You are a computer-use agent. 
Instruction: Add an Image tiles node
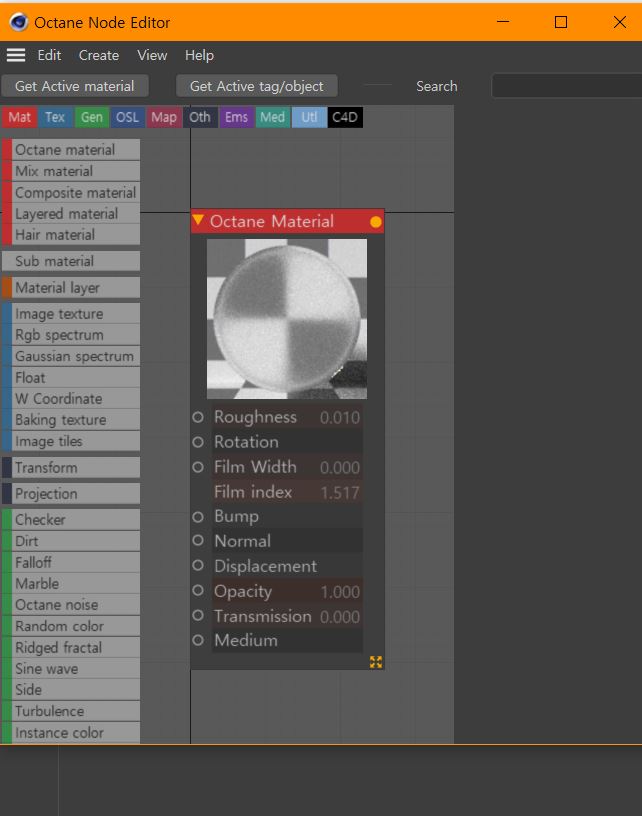click(x=71, y=441)
